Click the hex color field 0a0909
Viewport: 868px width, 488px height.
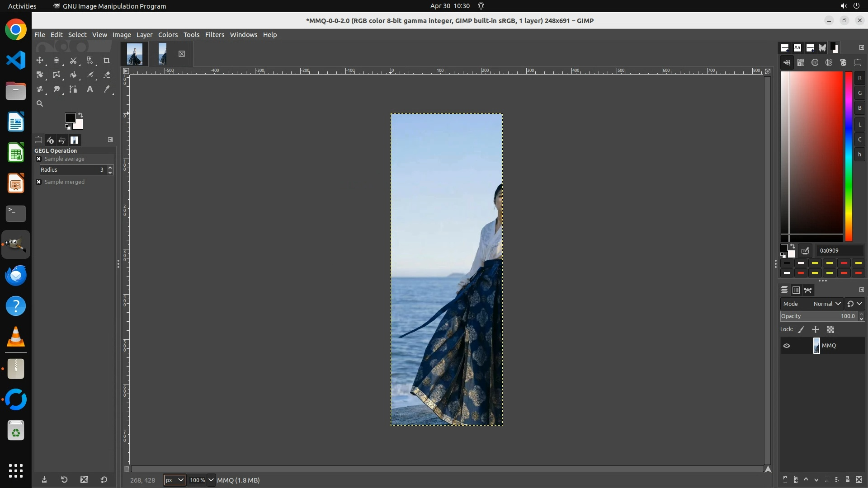tap(839, 251)
